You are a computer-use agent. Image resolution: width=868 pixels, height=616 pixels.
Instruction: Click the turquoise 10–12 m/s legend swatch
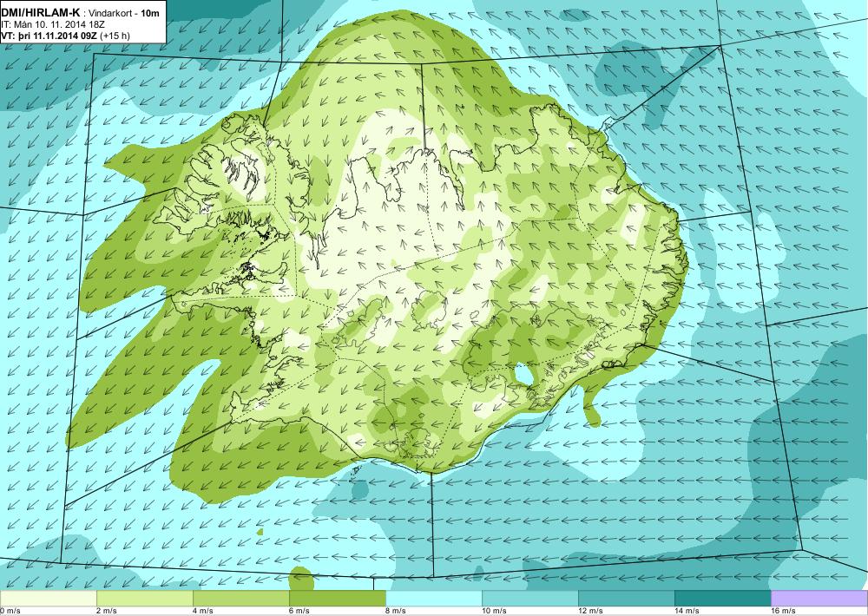[x=529, y=599]
